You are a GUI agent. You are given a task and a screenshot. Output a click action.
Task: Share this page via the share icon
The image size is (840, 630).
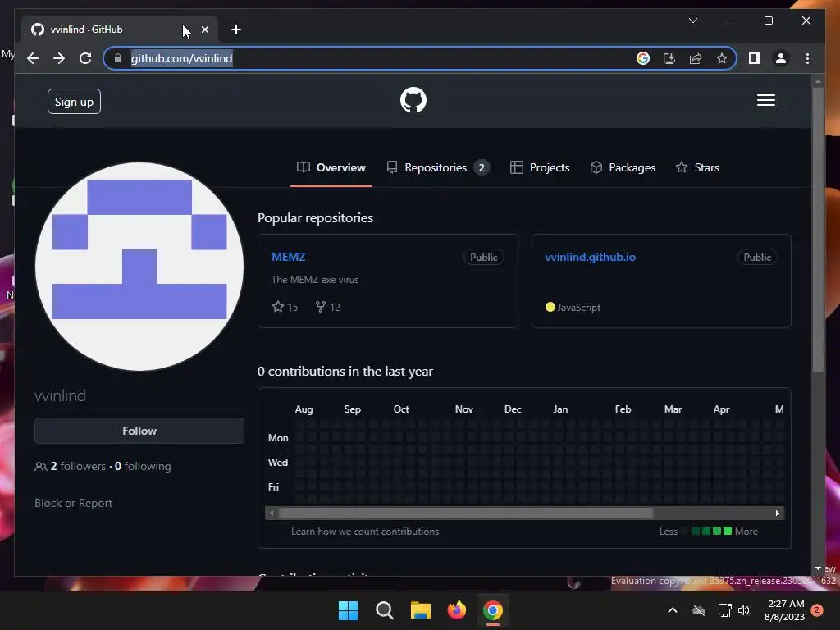696,58
